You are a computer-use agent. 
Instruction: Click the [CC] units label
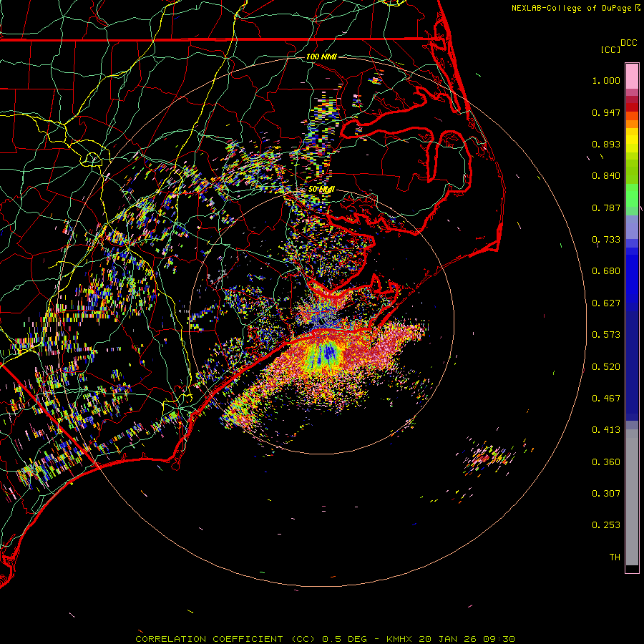[x=610, y=49]
